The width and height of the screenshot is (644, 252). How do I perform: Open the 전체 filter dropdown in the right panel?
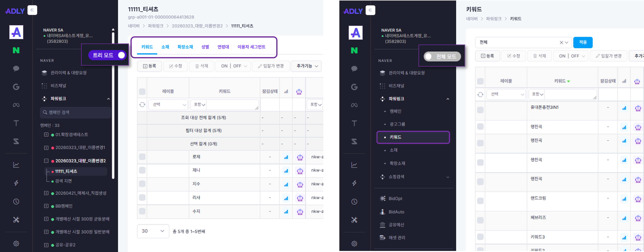(x=523, y=42)
